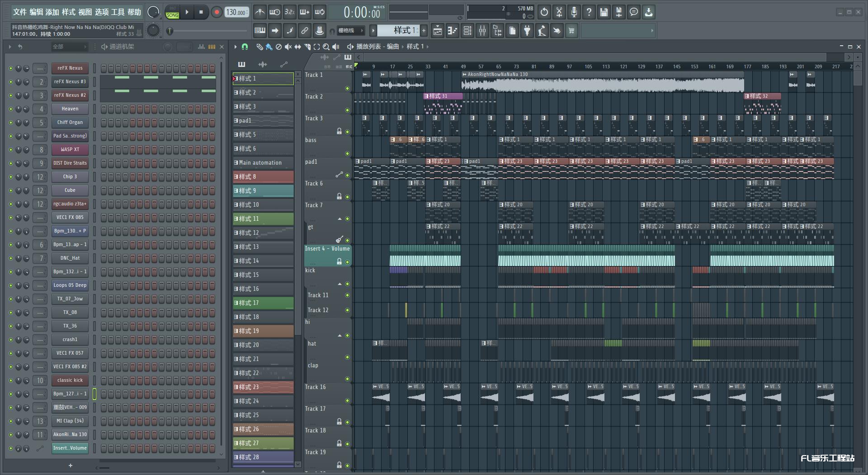Open the 添加 (Add) menu

pyautogui.click(x=52, y=12)
